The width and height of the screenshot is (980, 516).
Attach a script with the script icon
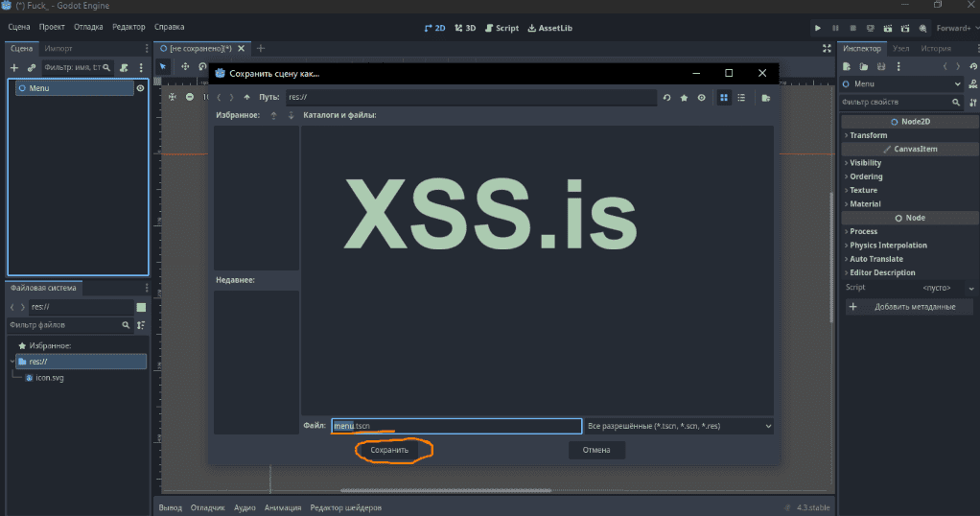tap(124, 67)
